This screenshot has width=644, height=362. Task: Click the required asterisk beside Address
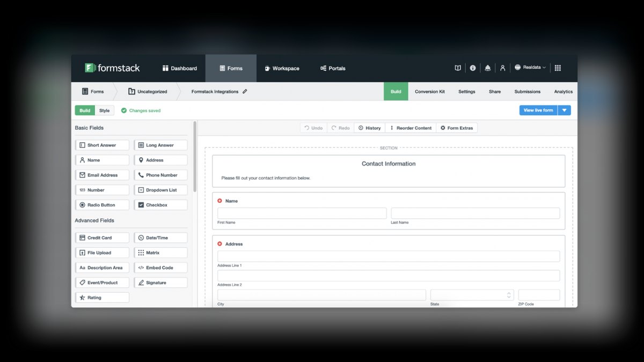click(219, 243)
